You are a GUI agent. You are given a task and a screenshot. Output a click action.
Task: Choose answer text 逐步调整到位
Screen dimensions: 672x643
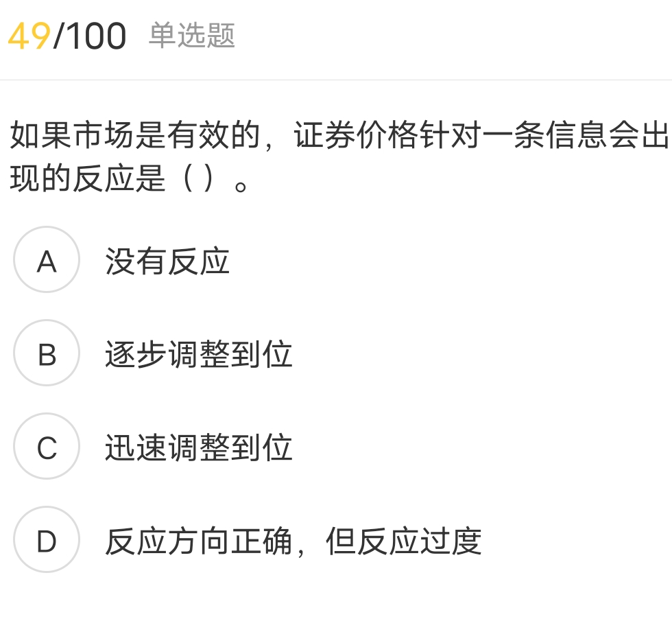[199, 355]
